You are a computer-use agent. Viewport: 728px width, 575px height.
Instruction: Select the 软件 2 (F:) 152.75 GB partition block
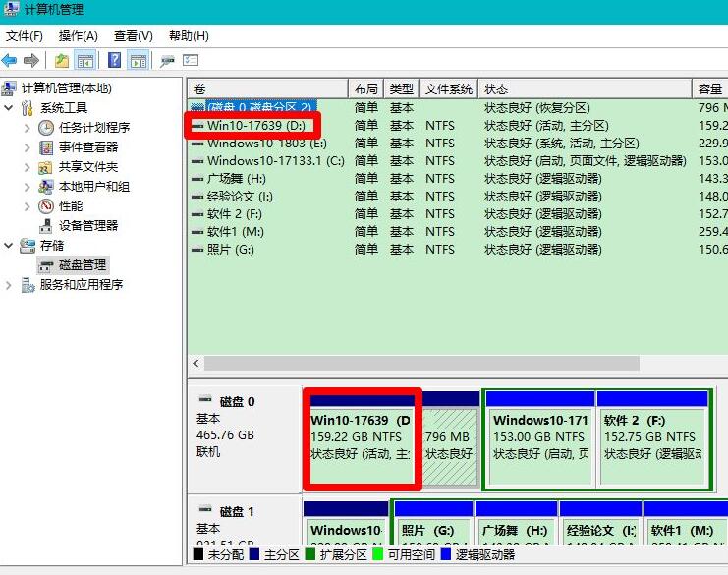pyautogui.click(x=652, y=439)
